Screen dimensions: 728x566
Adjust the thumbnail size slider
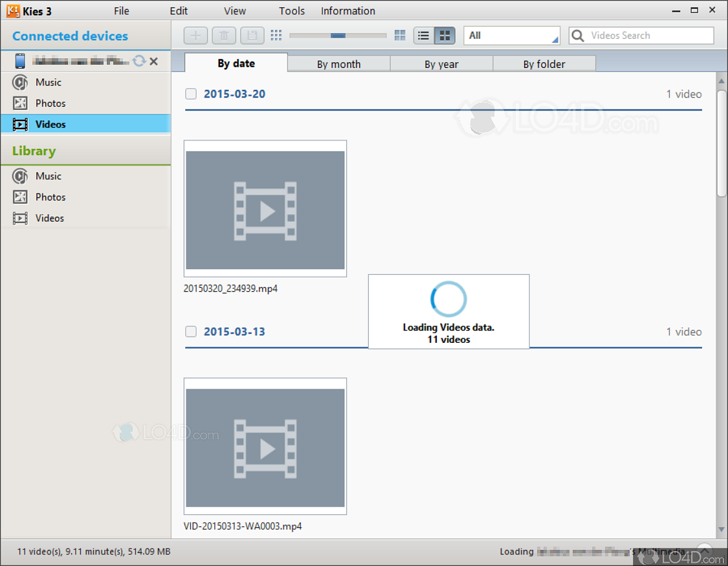point(338,36)
